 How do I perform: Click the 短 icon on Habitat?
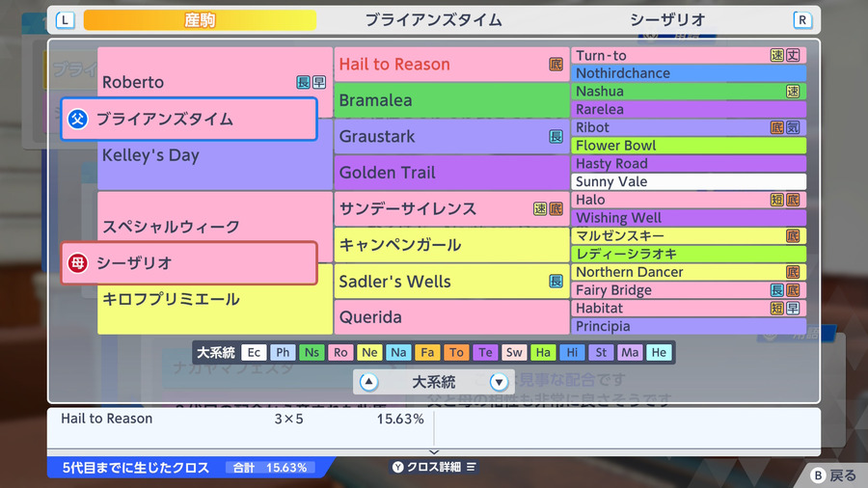point(777,309)
